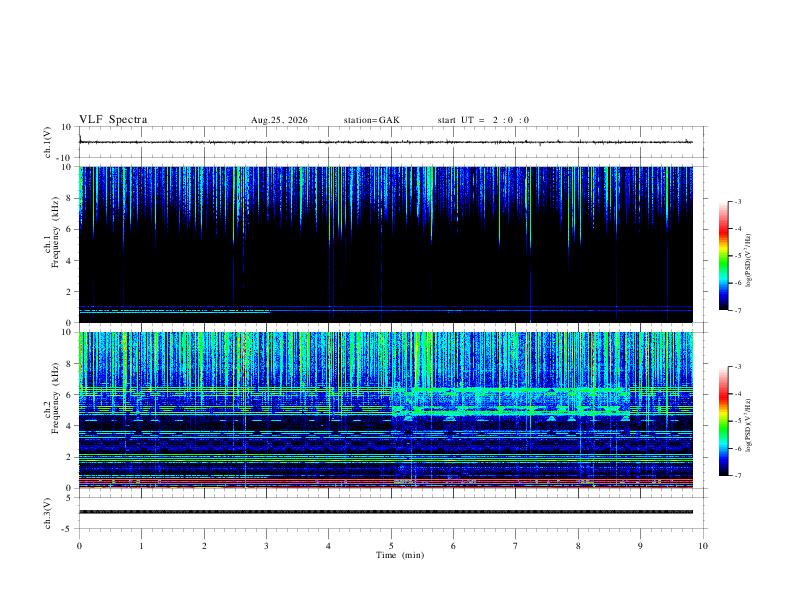This screenshot has height=612, width=792.
Task: Click the ch.1 voltage waveform trace
Action: click(x=386, y=142)
